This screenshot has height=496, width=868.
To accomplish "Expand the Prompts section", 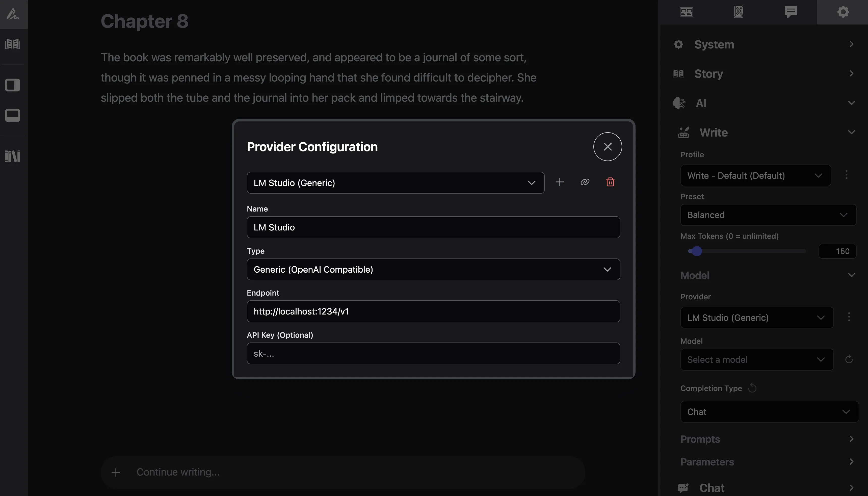I will (x=767, y=439).
